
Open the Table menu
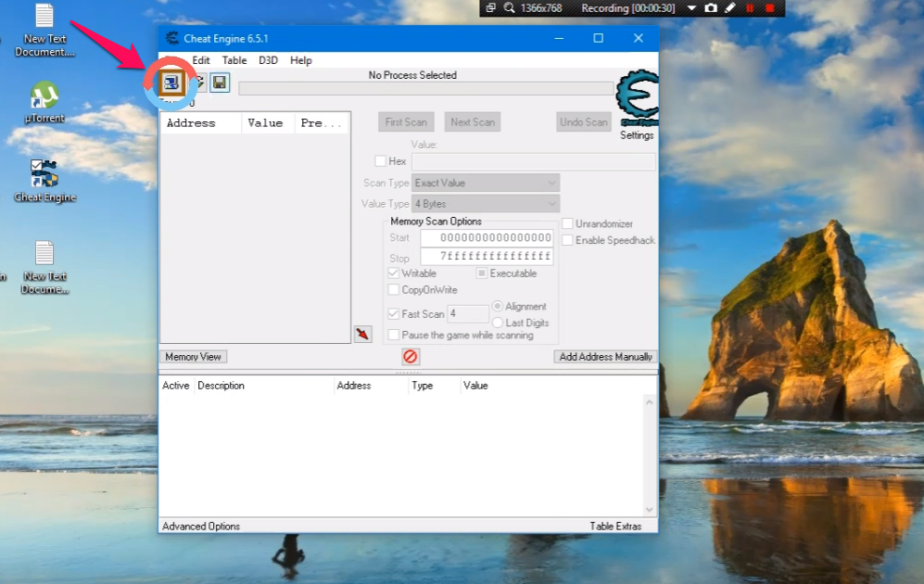(x=234, y=60)
